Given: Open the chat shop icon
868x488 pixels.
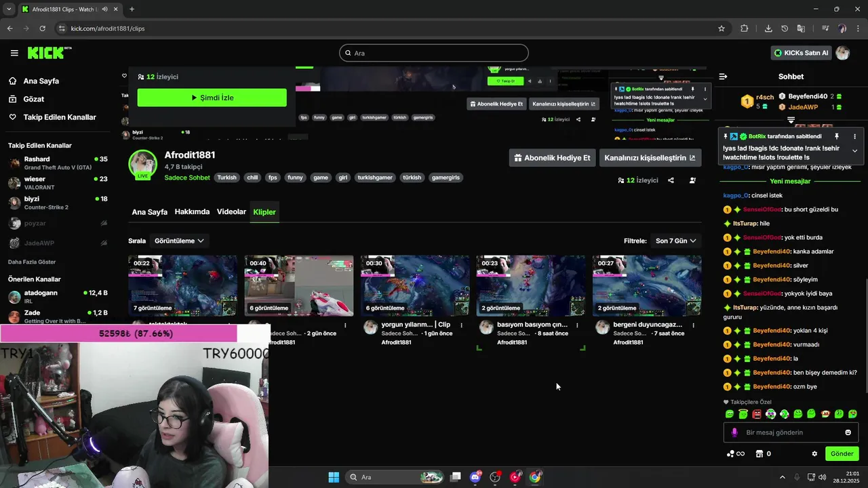Looking at the screenshot, I should click(759, 454).
